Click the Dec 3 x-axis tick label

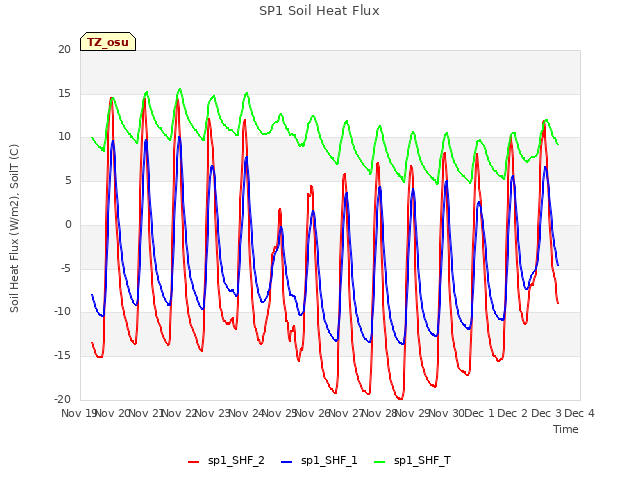point(546,413)
